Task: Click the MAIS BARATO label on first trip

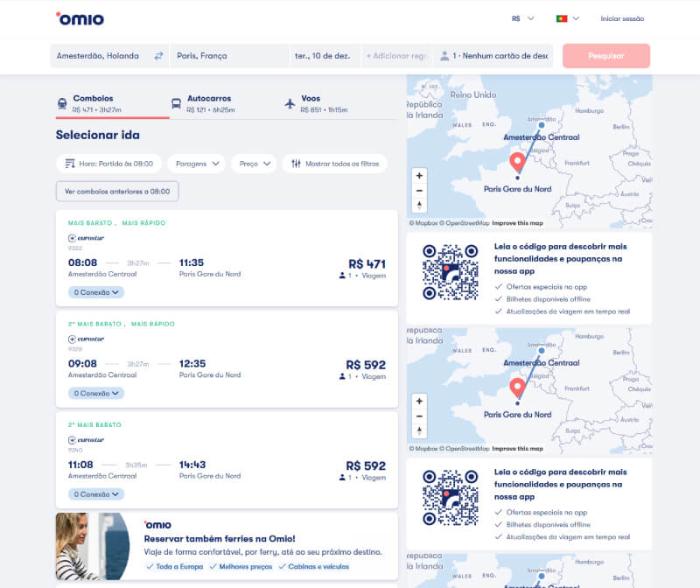Action: point(90,223)
